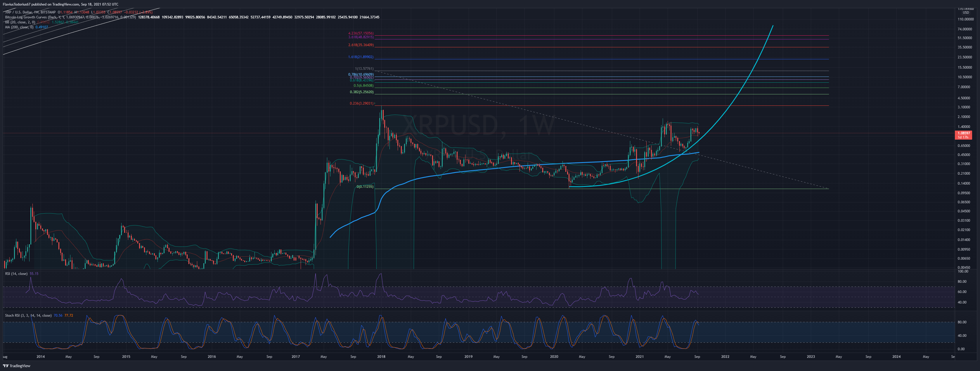Screen dimensions: 980x371
Task: Click the MA value 0.49107 in legend
Action: (x=41, y=27)
